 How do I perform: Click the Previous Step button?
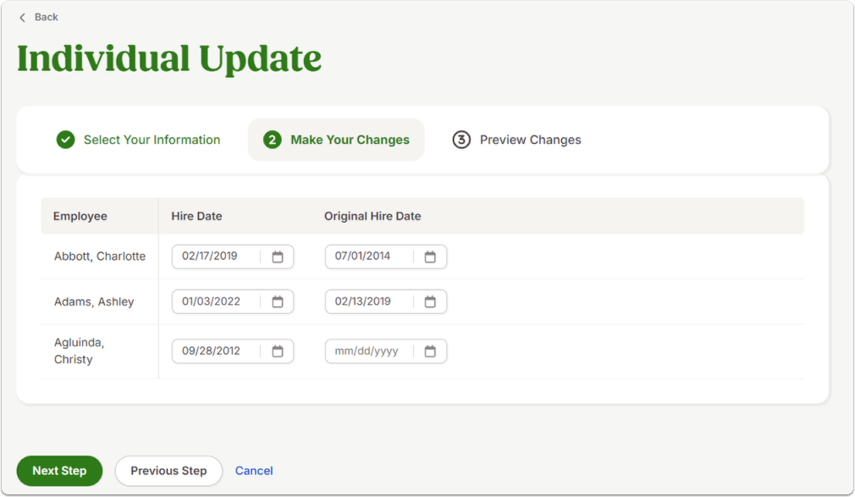coord(168,471)
